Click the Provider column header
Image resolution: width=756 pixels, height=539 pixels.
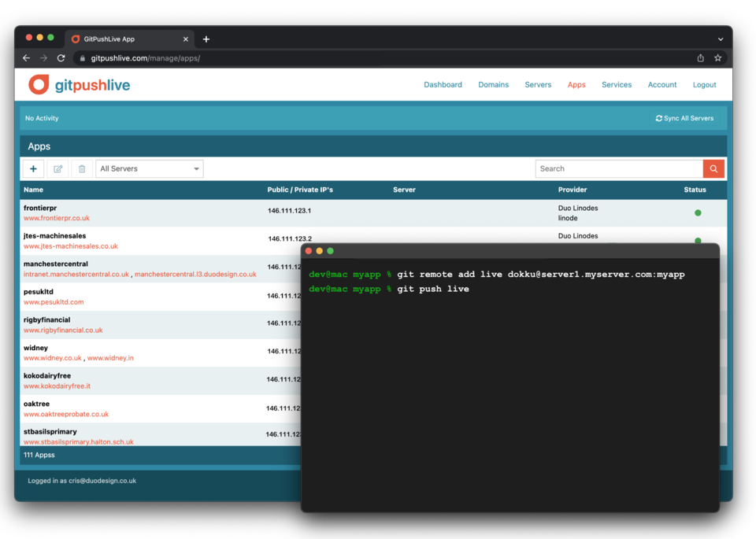pos(573,190)
